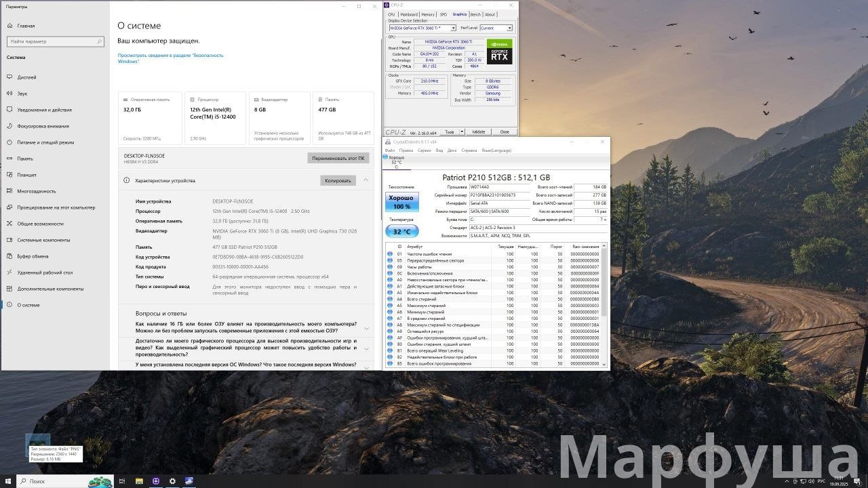868x488 pixels.
Task: Open Notifications and actions (Уведомления и действия)
Action: [x=10, y=110]
